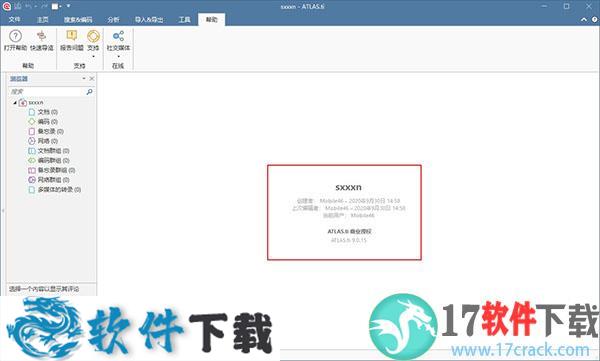The height and width of the screenshot is (361, 600).
Task: Click the help icon beside the ribbon chevron
Action: (595, 20)
